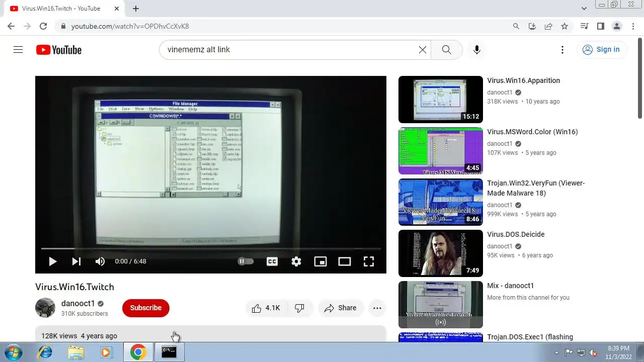Reload the page
This screenshot has width=644, height=362.
click(x=43, y=26)
